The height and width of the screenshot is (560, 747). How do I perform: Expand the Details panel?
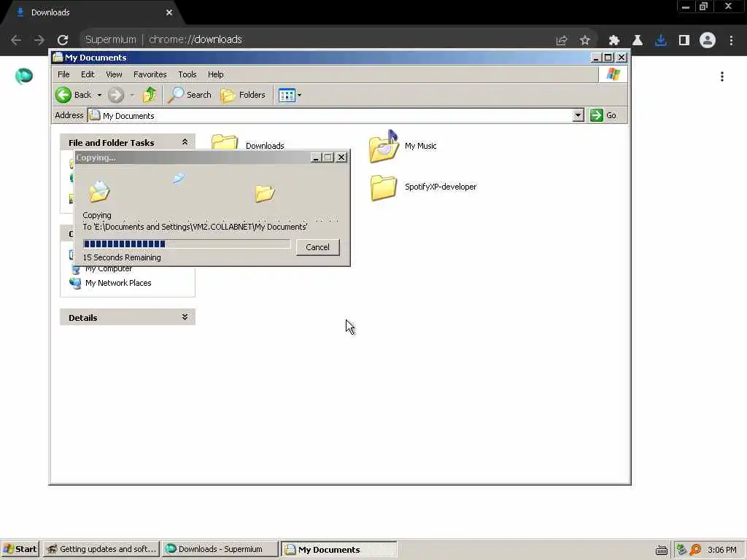coord(185,317)
